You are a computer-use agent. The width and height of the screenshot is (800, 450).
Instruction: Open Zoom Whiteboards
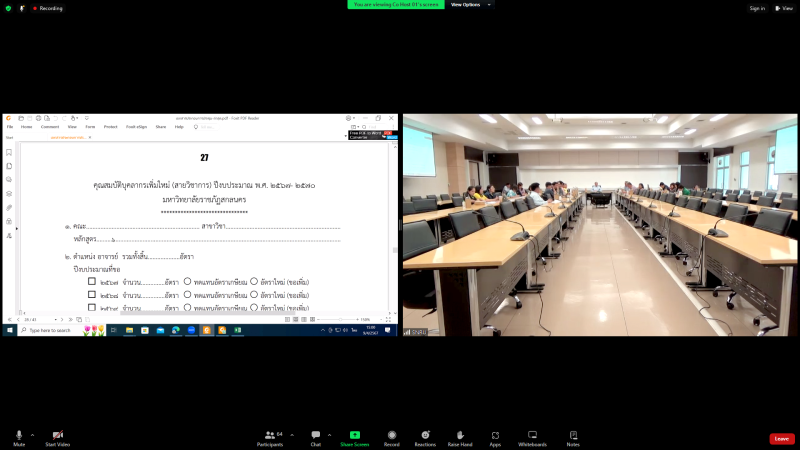click(532, 436)
